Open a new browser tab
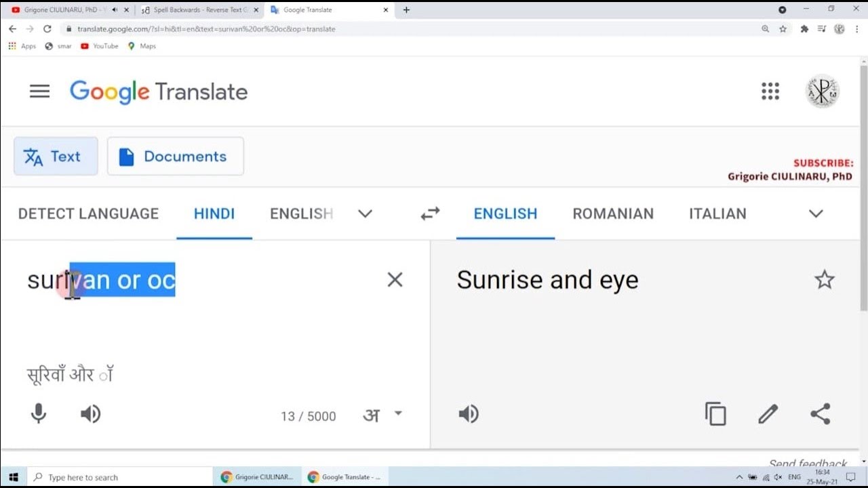The width and height of the screenshot is (868, 488). point(406,10)
